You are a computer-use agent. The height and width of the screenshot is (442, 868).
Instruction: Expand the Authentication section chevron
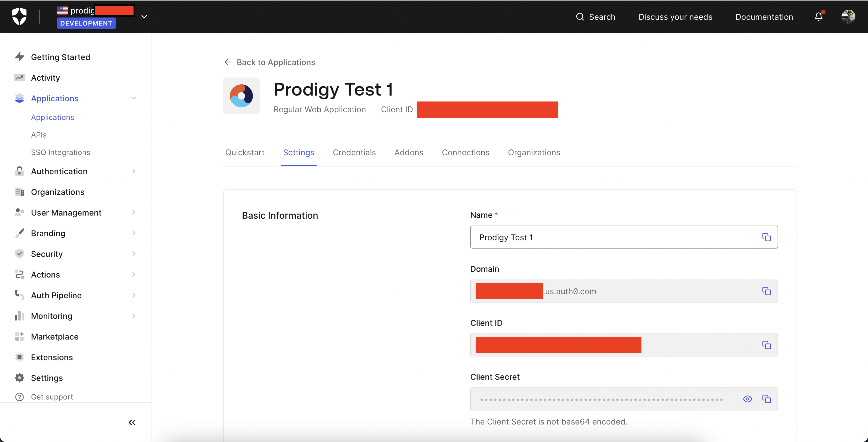133,171
